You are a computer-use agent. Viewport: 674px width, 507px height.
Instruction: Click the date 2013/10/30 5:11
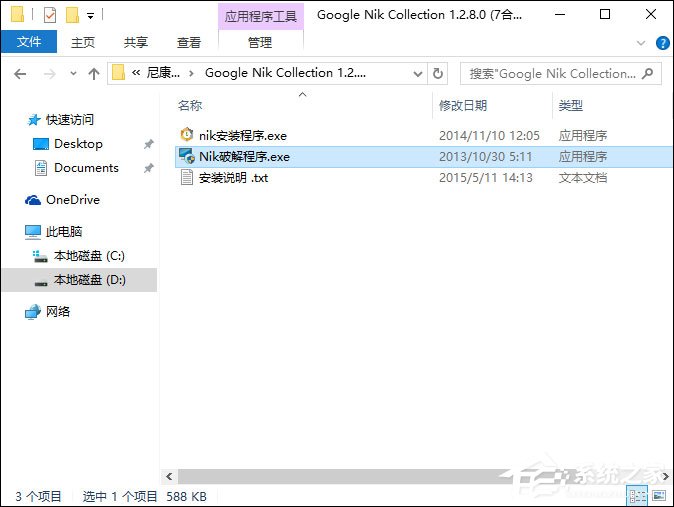tap(485, 157)
